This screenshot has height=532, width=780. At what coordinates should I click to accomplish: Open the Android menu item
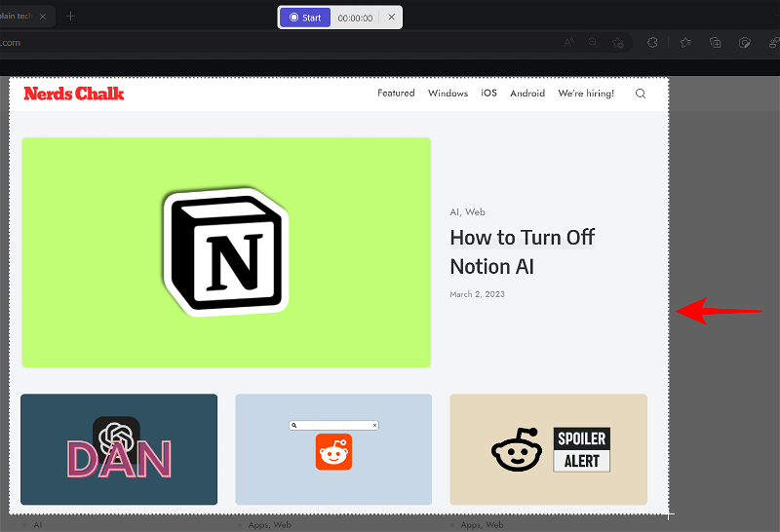click(x=527, y=93)
